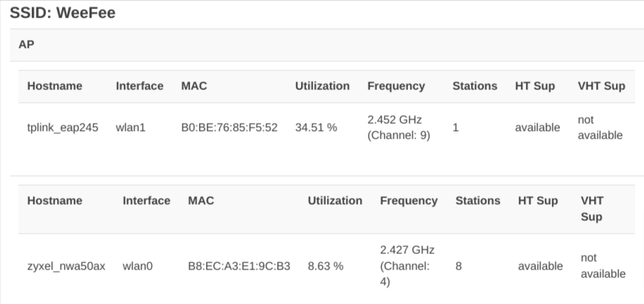This screenshot has height=304, width=644.
Task: Click the tplink_eap245 hostname
Action: (x=63, y=127)
